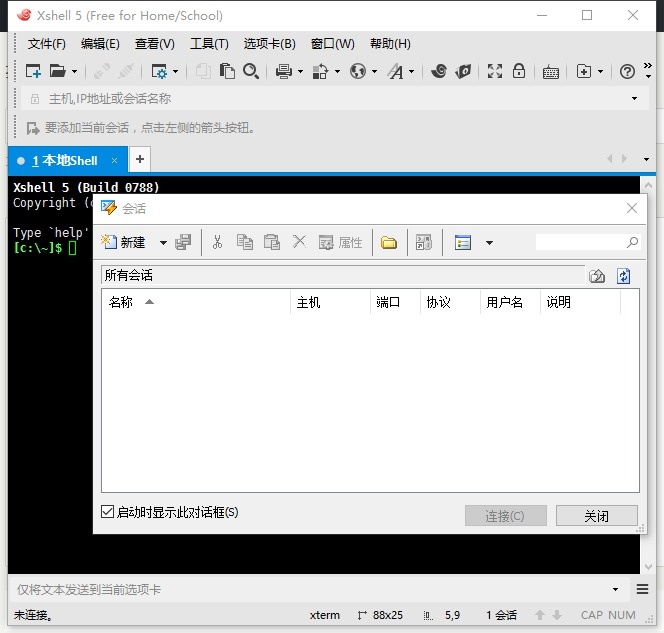The image size is (664, 633).
Task: Launch Xftp swirl icon in toolbar
Action: click(439, 71)
